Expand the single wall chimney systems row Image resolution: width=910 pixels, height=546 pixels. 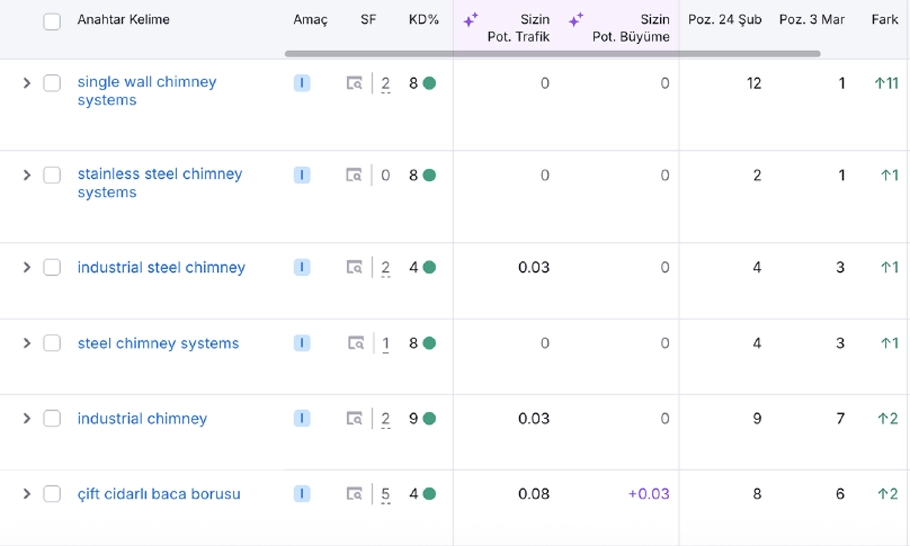point(27,84)
